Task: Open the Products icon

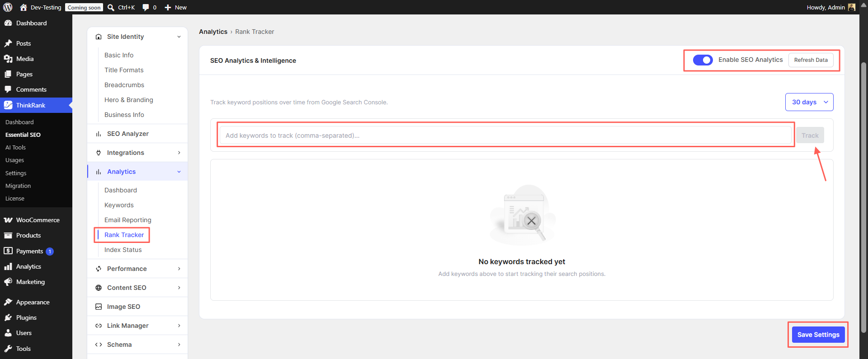Action: coord(8,235)
